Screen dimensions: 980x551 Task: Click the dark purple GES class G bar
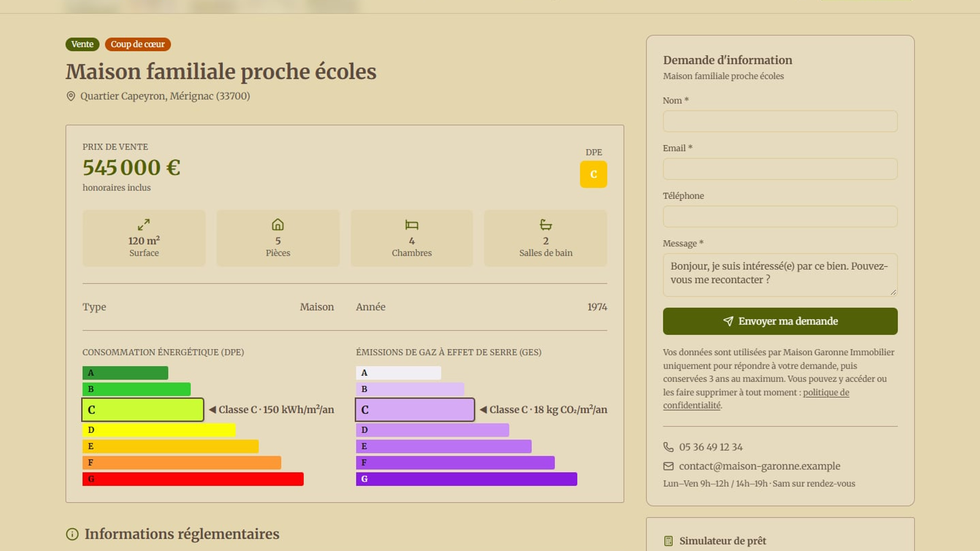click(x=467, y=479)
